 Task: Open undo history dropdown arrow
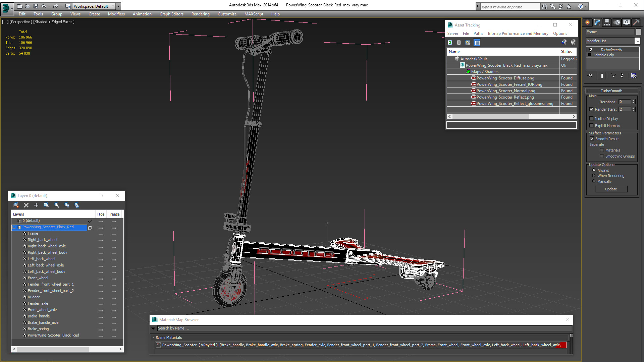pyautogui.click(x=50, y=6)
